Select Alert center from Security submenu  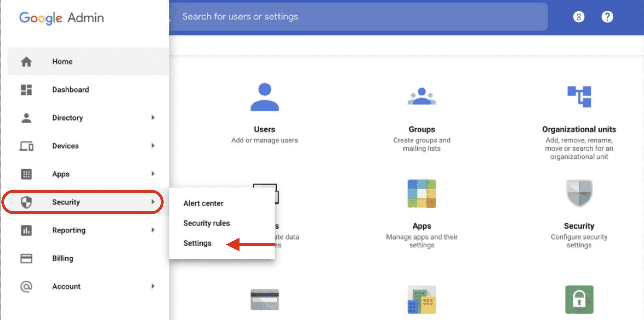tap(203, 203)
